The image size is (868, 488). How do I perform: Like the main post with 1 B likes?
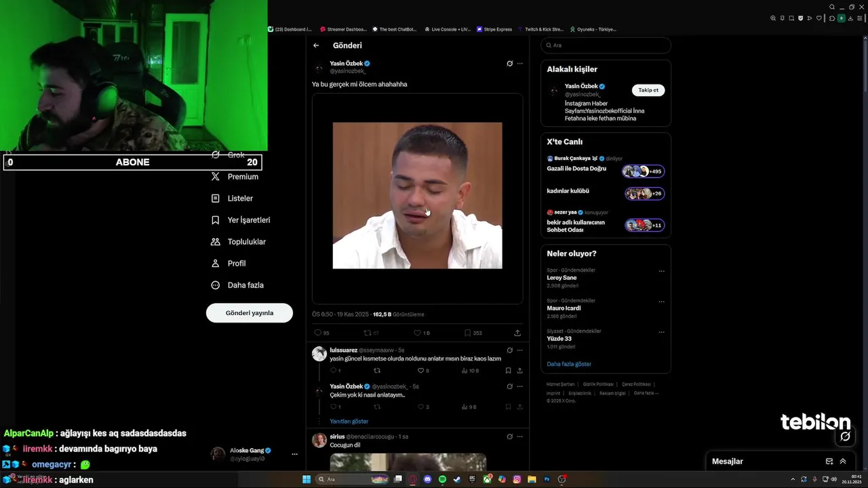tap(422, 333)
